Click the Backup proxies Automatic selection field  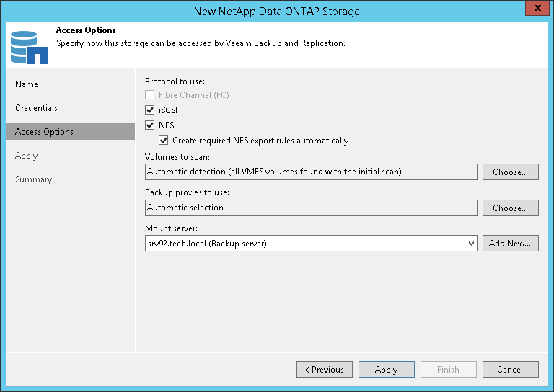(x=311, y=208)
